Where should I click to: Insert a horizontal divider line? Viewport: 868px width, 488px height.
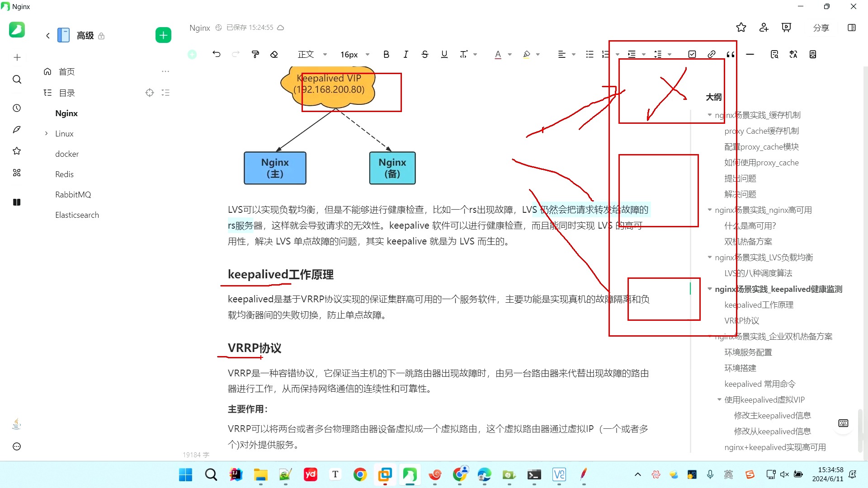point(750,54)
